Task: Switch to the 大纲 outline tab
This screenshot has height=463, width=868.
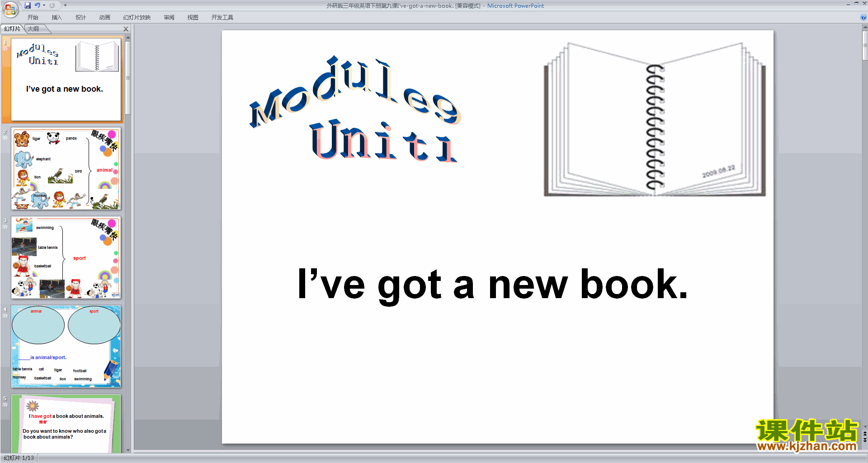Action: (x=33, y=29)
